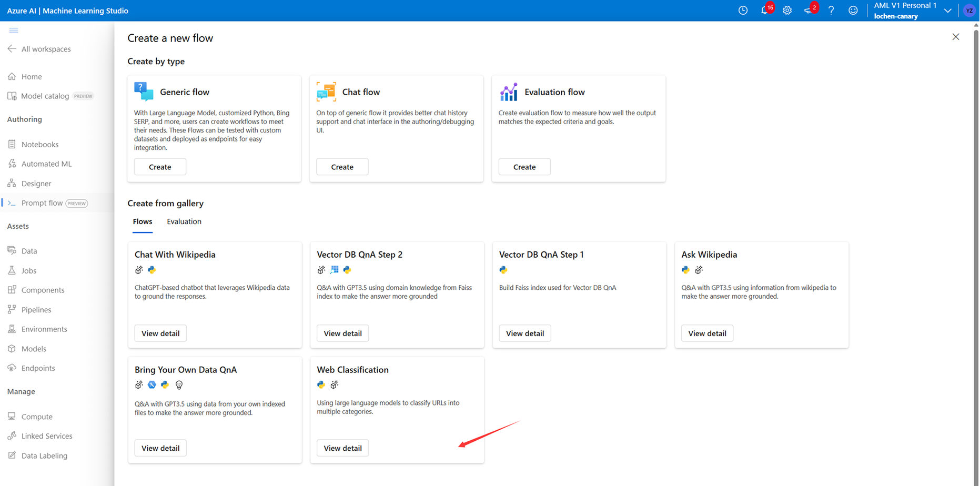This screenshot has width=980, height=486.
Task: Expand the workspace switcher chevron
Action: point(948,11)
